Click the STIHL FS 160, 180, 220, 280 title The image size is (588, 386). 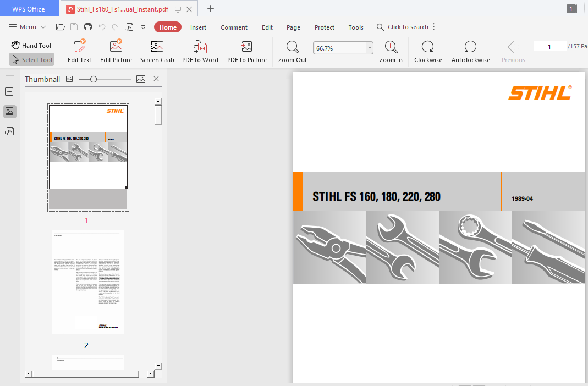point(376,197)
